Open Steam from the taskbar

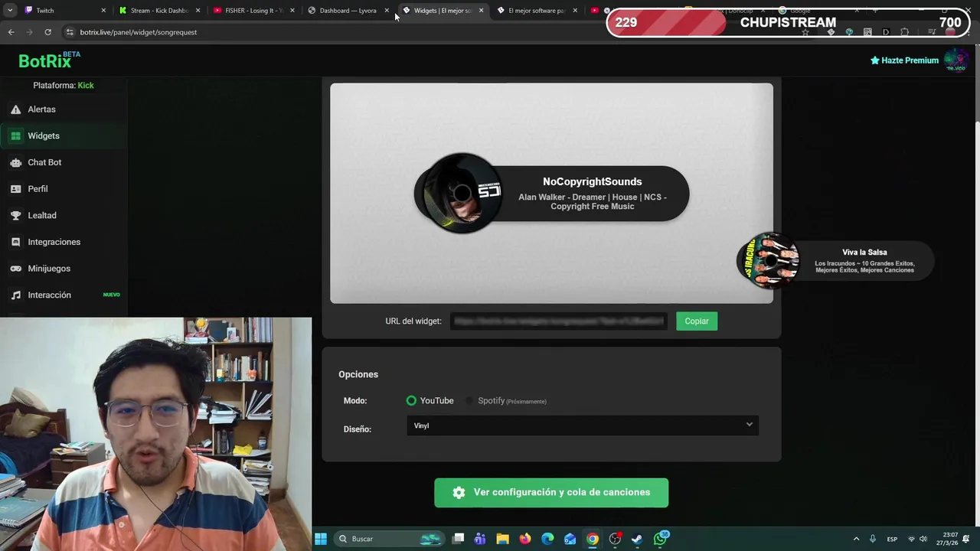pyautogui.click(x=637, y=539)
